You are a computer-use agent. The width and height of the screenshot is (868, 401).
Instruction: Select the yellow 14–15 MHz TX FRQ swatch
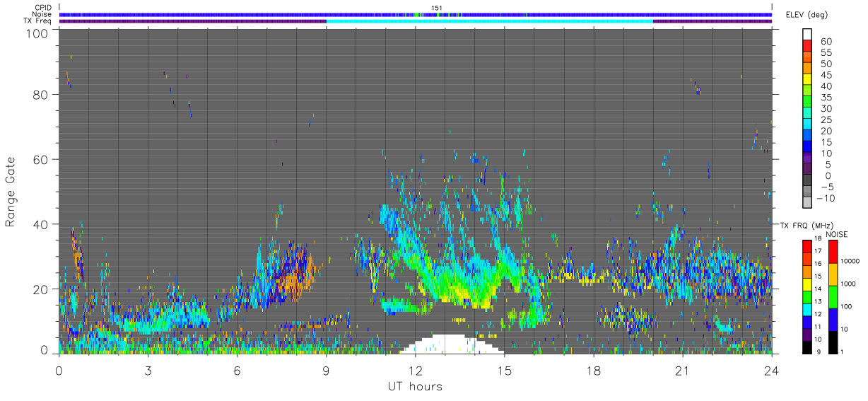coord(807,284)
